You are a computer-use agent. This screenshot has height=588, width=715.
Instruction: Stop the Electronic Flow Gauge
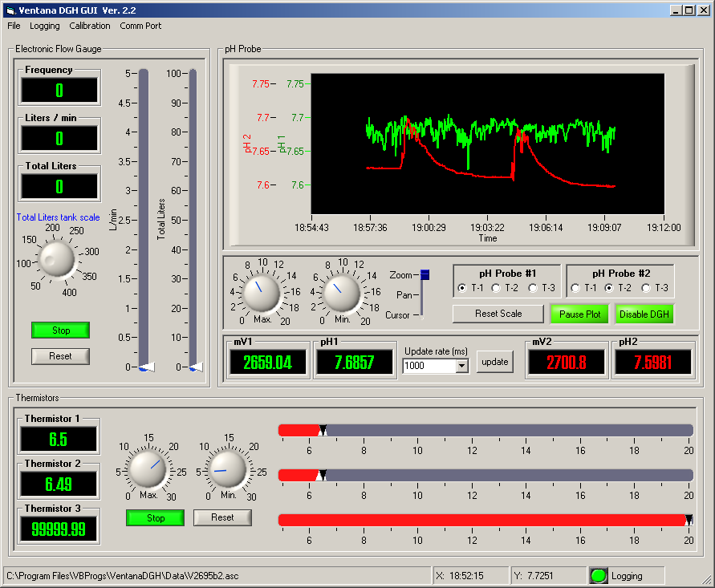[x=61, y=330]
